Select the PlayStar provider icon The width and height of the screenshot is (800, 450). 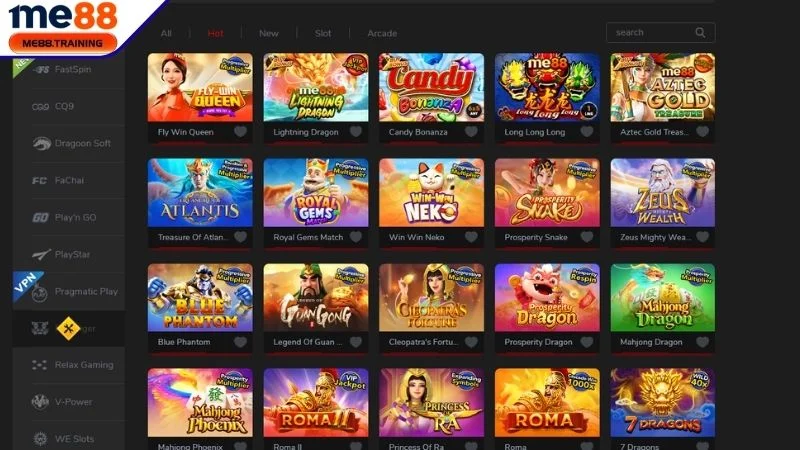click(x=41, y=254)
